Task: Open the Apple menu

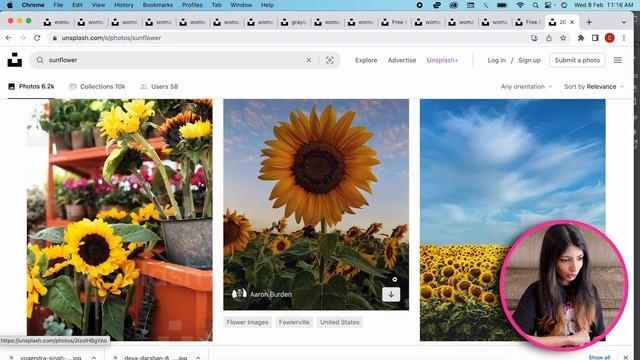Action: 10,5
